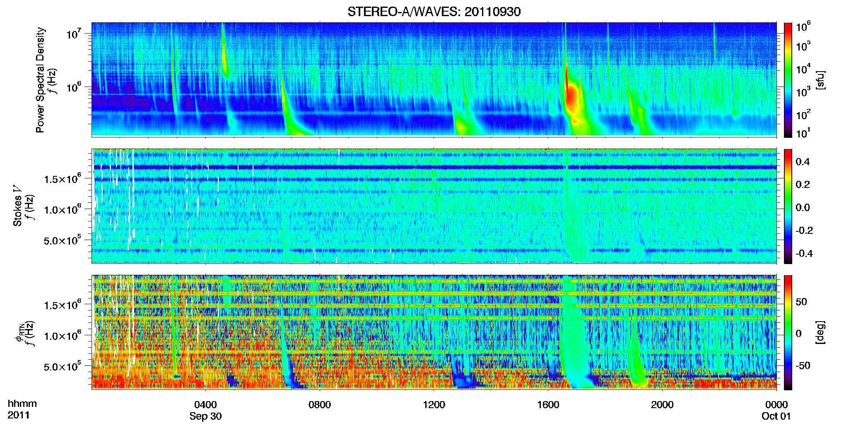Click the 0000 time axis label
The width and height of the screenshot is (868, 447).
tap(776, 405)
